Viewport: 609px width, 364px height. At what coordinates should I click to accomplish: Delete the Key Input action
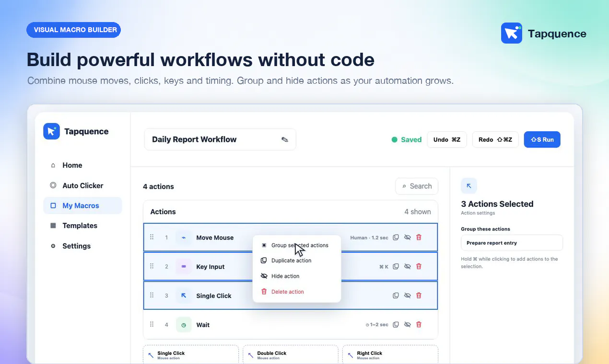pyautogui.click(x=419, y=267)
